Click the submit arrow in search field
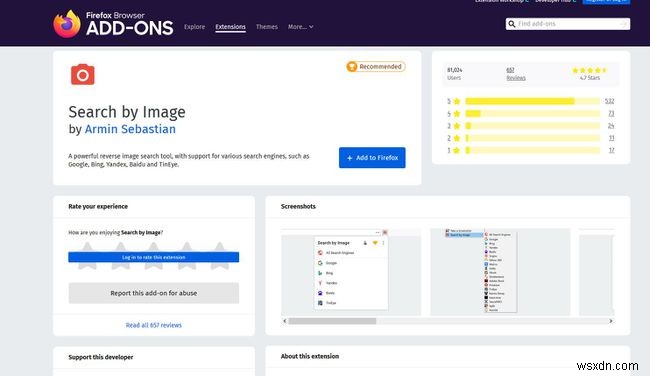650x376 pixels. pos(623,24)
